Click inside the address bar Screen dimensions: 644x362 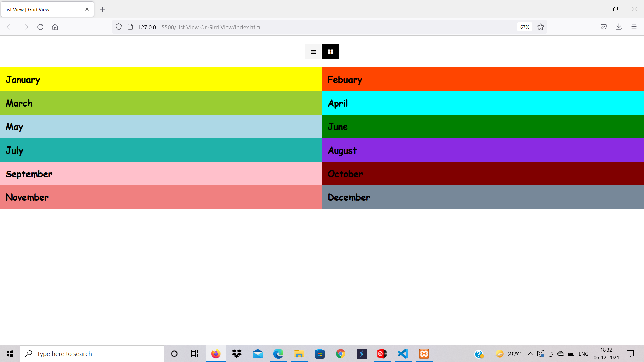point(302,27)
